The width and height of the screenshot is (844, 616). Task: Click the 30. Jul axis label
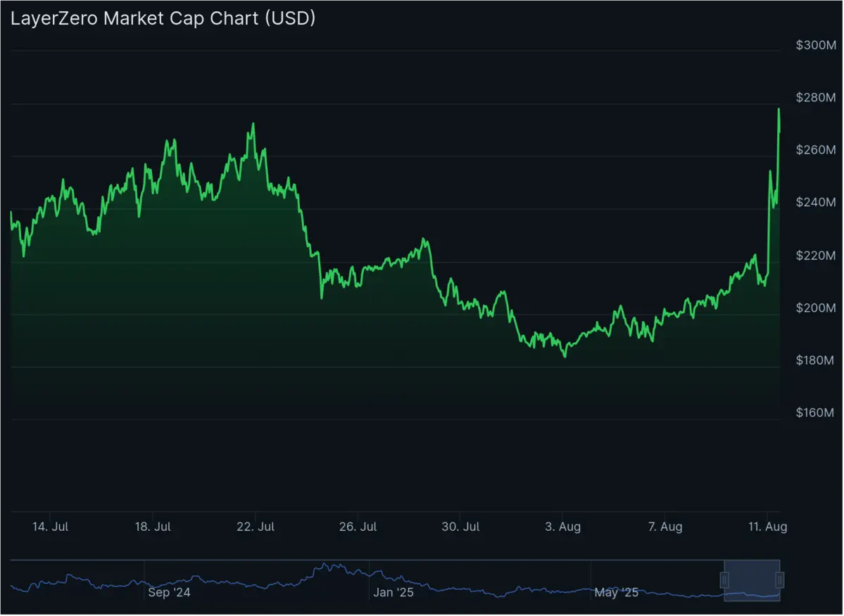tap(460, 526)
